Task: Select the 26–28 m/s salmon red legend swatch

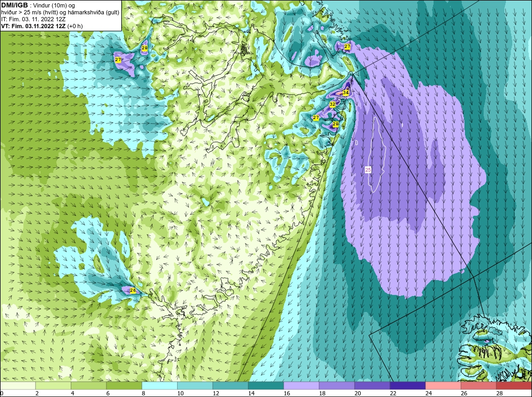Action: (x=479, y=386)
